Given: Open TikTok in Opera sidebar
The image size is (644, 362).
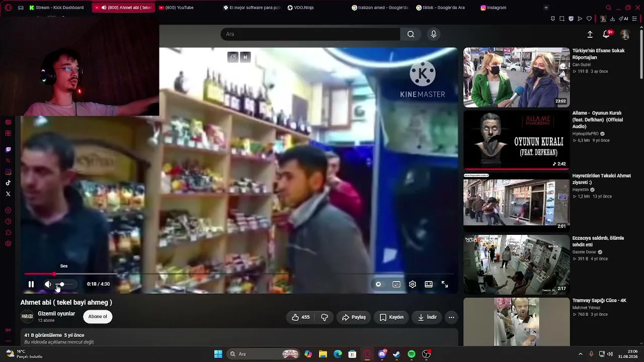Looking at the screenshot, I should (x=8, y=183).
